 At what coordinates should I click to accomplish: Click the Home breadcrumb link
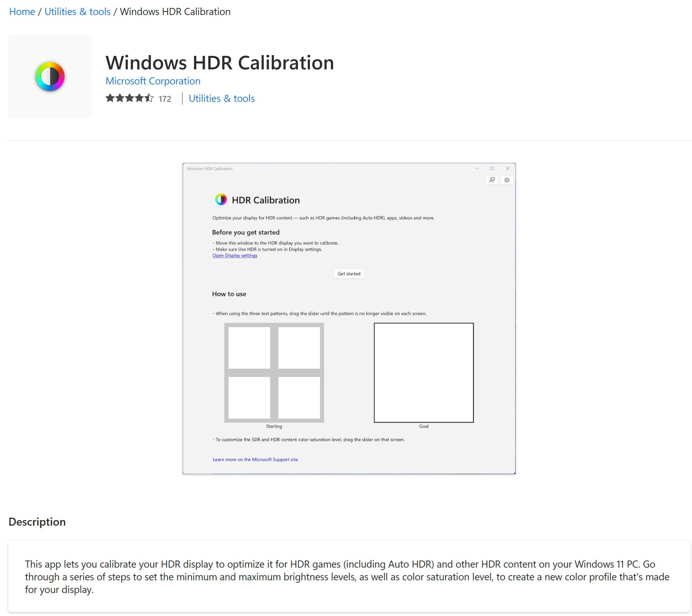pyautogui.click(x=22, y=12)
